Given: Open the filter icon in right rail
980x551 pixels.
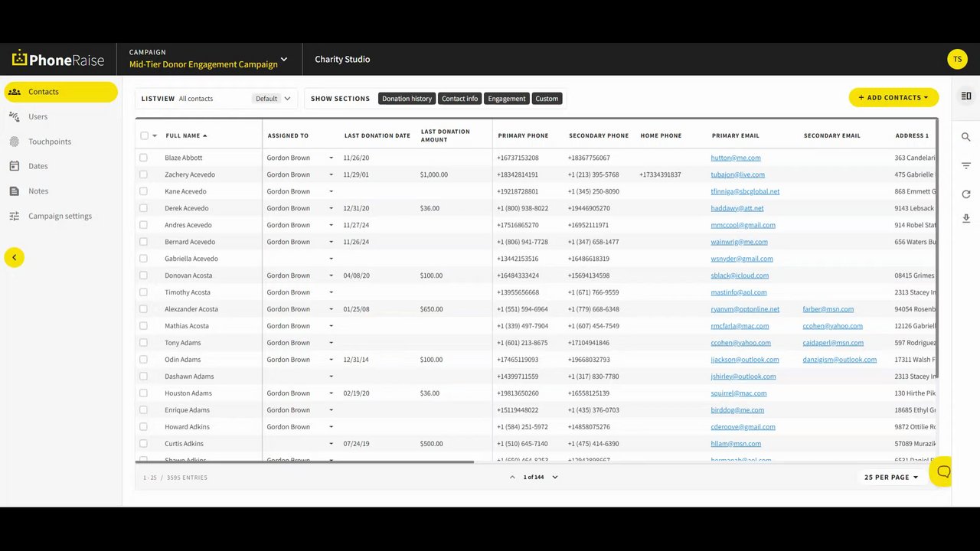Looking at the screenshot, I should click(966, 166).
